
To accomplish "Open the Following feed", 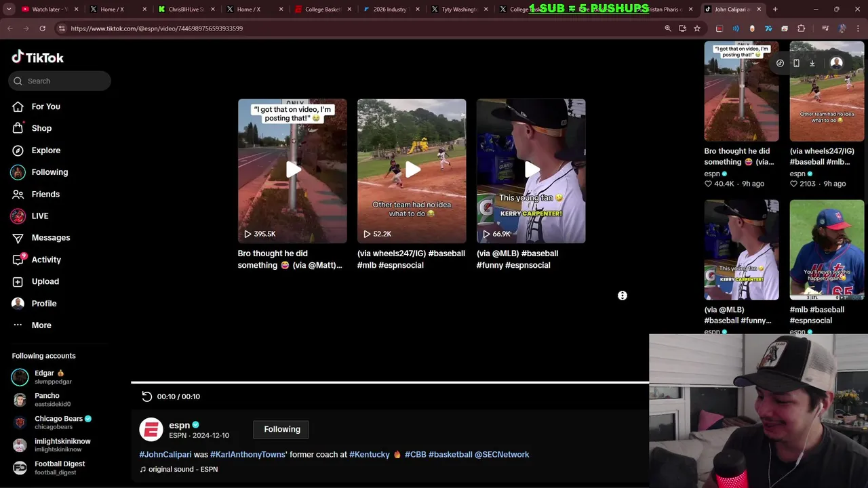I will click(50, 172).
